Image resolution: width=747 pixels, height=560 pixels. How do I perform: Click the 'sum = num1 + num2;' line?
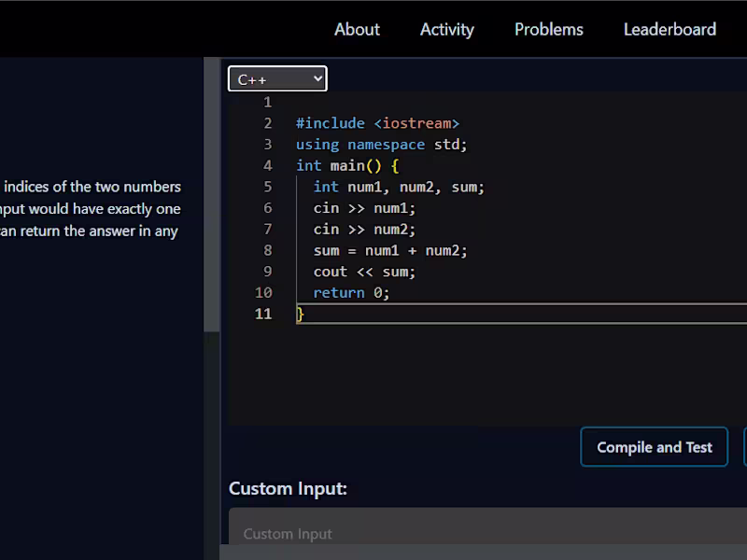[390, 250]
